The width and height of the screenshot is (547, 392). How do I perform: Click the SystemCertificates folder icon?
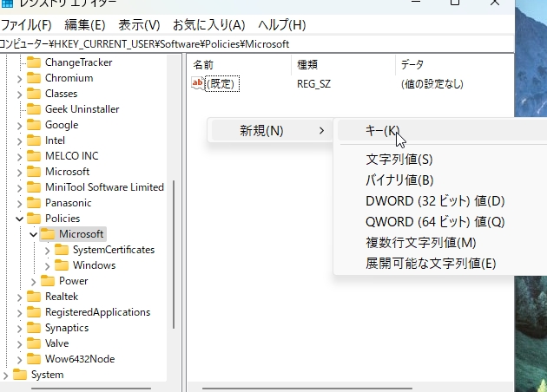click(62, 250)
